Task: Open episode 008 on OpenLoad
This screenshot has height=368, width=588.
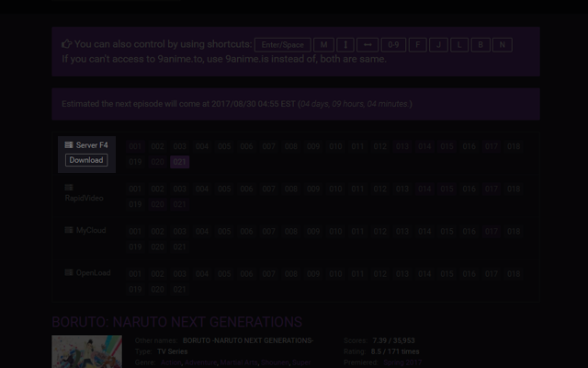Action: pyautogui.click(x=291, y=274)
